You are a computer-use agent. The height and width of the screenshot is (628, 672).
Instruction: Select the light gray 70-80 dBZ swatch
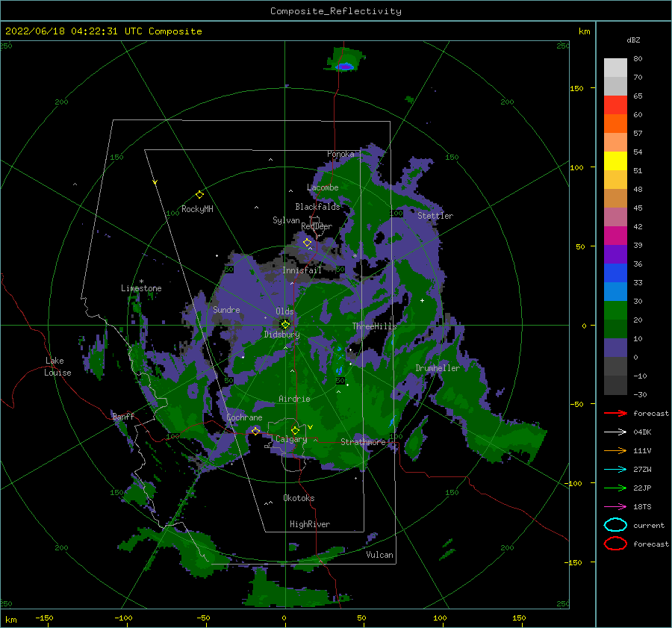(615, 68)
